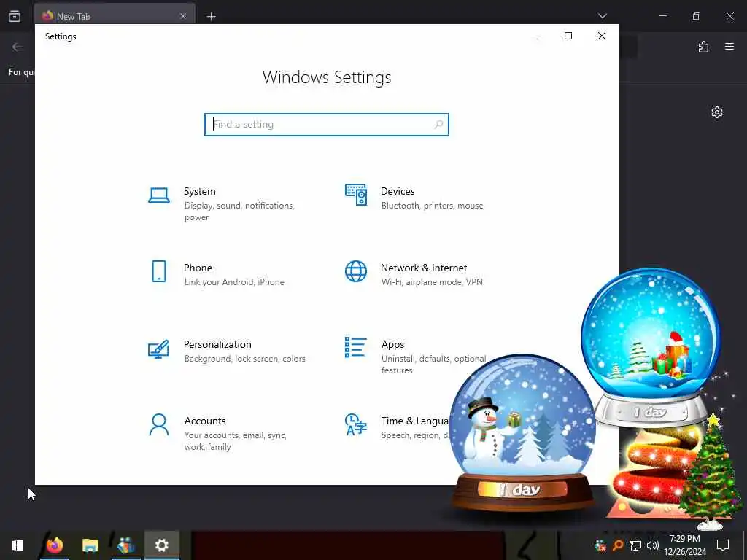Open the Windows Start menu
Viewport: 747px width, 560px height.
click(18, 545)
